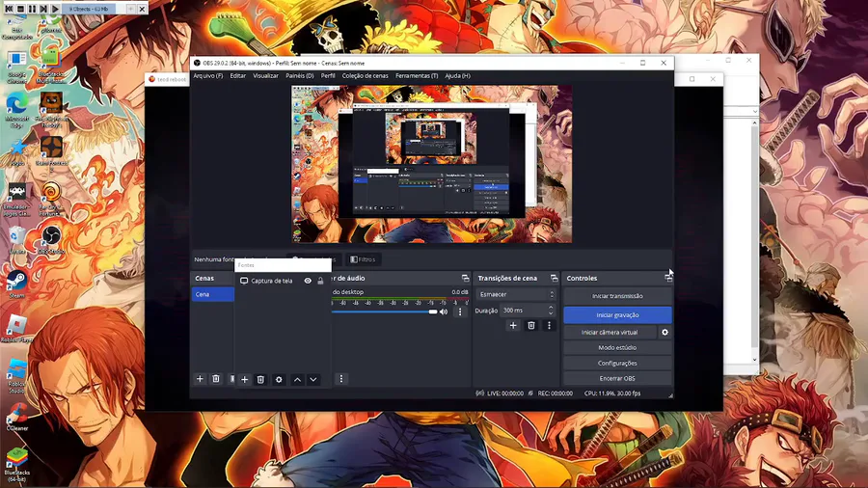Open the BlueStacks (64-bit) desktop icon

coord(16,464)
